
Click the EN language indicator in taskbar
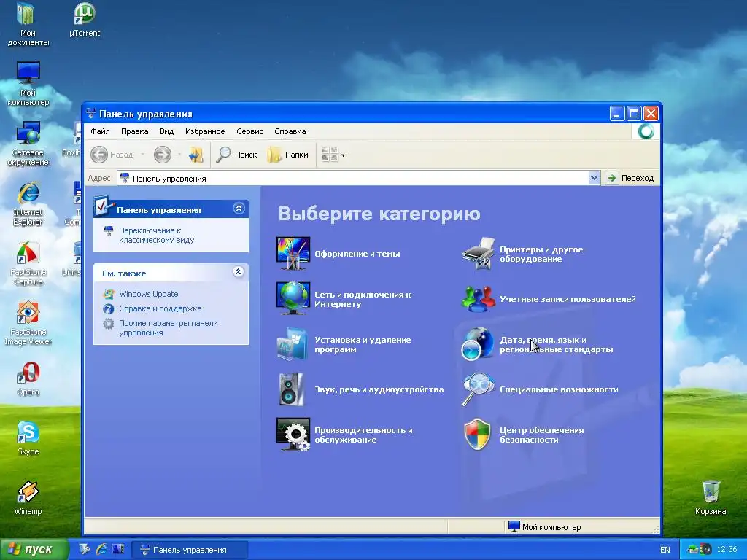[665, 550]
